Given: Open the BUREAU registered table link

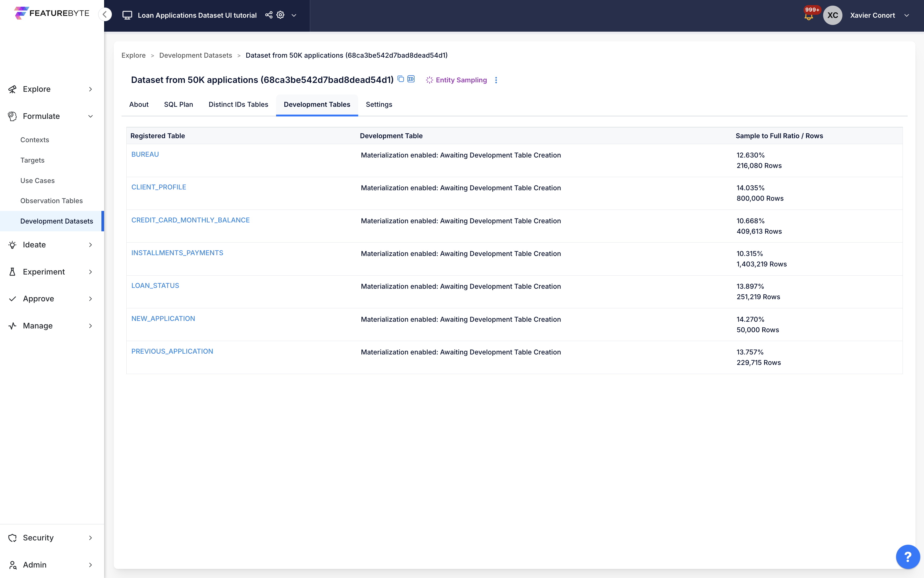Looking at the screenshot, I should point(145,154).
